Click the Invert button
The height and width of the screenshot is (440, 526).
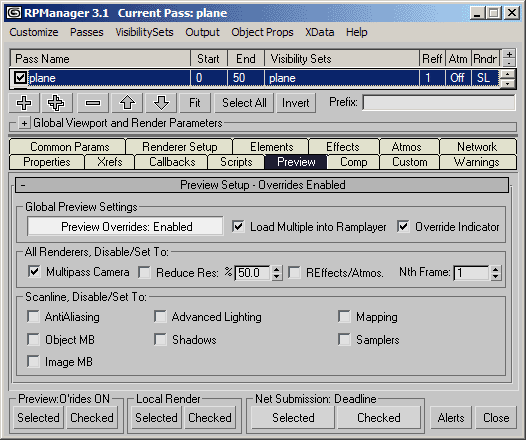(296, 103)
